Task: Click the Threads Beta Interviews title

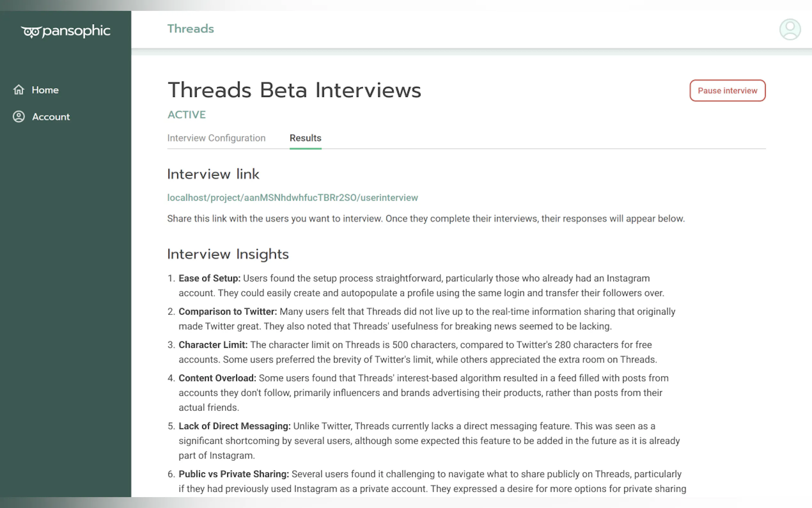Action: [294, 90]
